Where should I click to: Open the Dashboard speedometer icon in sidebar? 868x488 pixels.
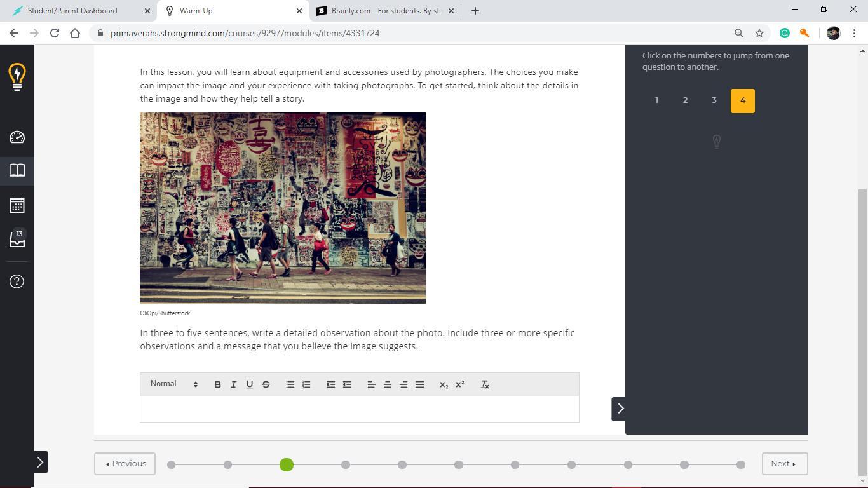pos(17,137)
